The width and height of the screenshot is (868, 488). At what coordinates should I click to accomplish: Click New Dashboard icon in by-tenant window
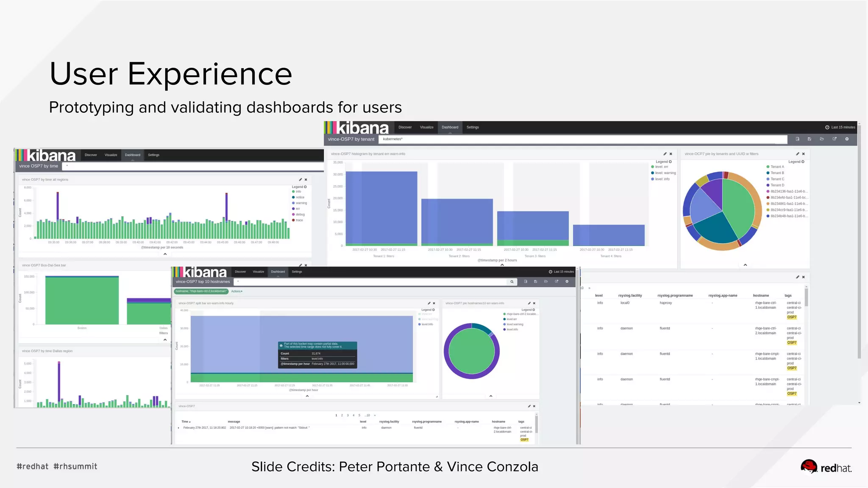pos(797,139)
